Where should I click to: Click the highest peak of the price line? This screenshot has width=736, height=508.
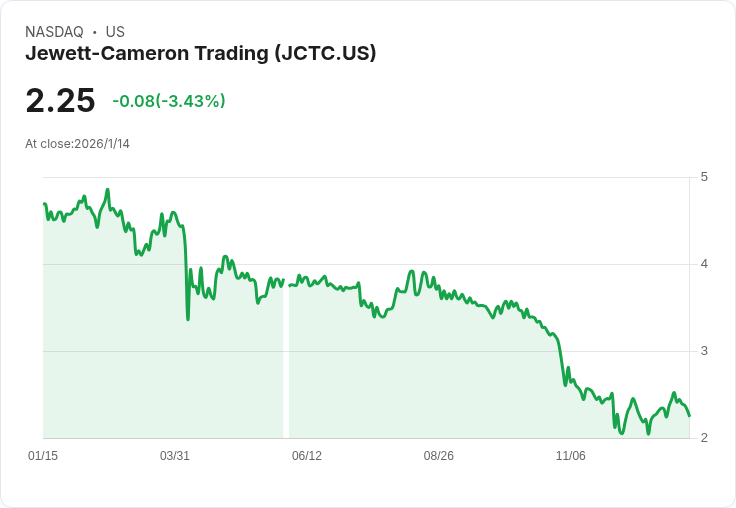(x=107, y=190)
